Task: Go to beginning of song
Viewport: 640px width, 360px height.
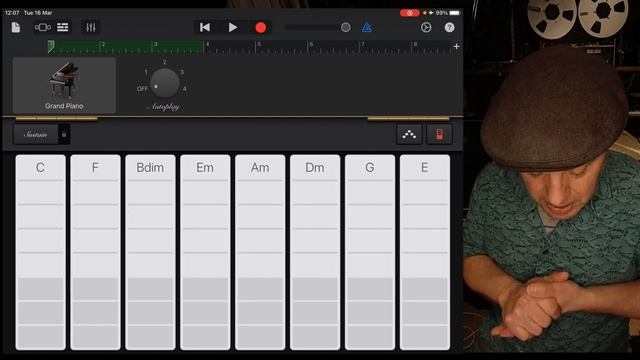Action: click(x=205, y=27)
